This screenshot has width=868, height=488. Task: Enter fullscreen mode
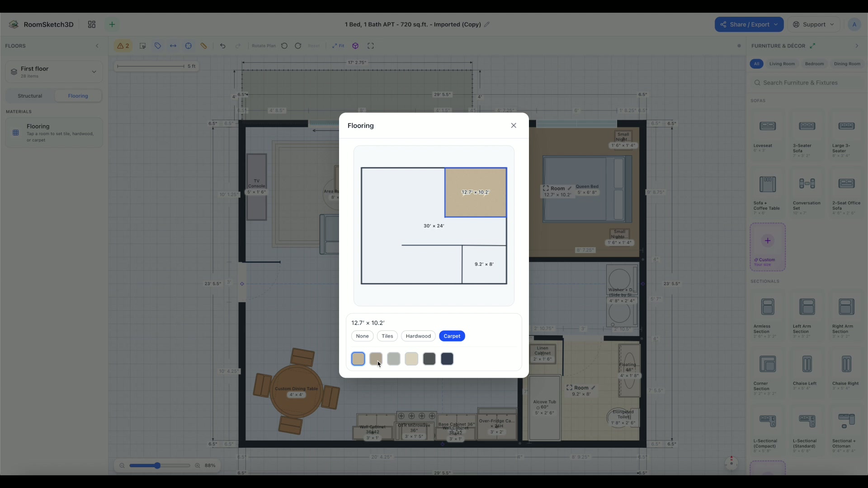(x=371, y=46)
